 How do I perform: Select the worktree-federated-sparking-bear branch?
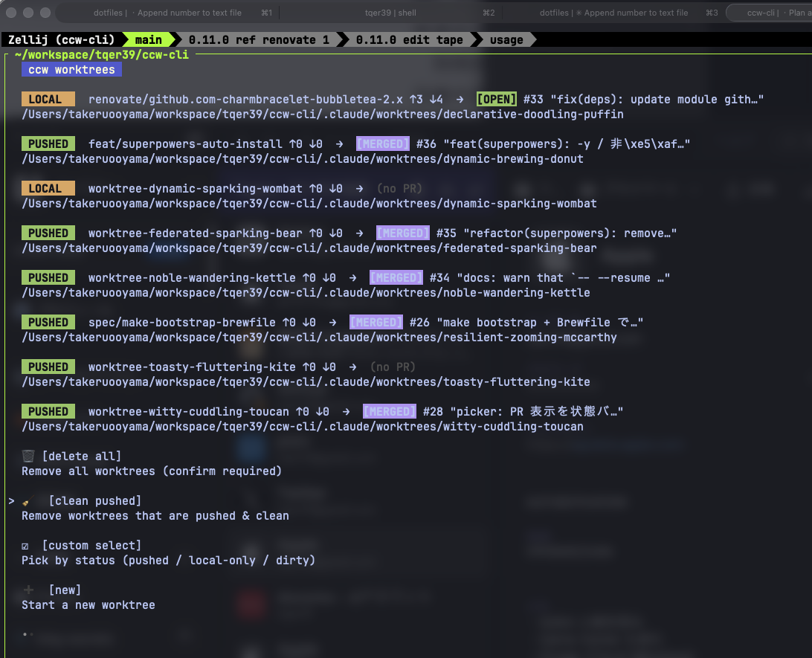[x=196, y=233]
